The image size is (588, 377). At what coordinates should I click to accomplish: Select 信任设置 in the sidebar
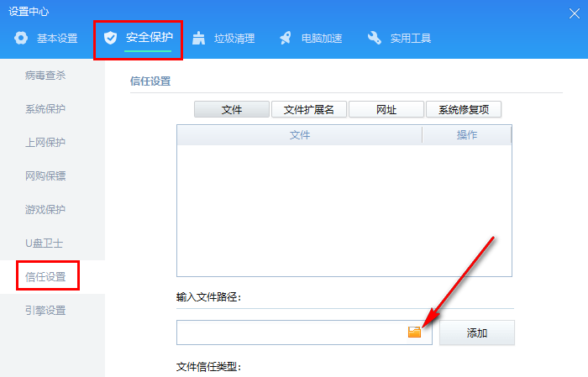point(45,277)
